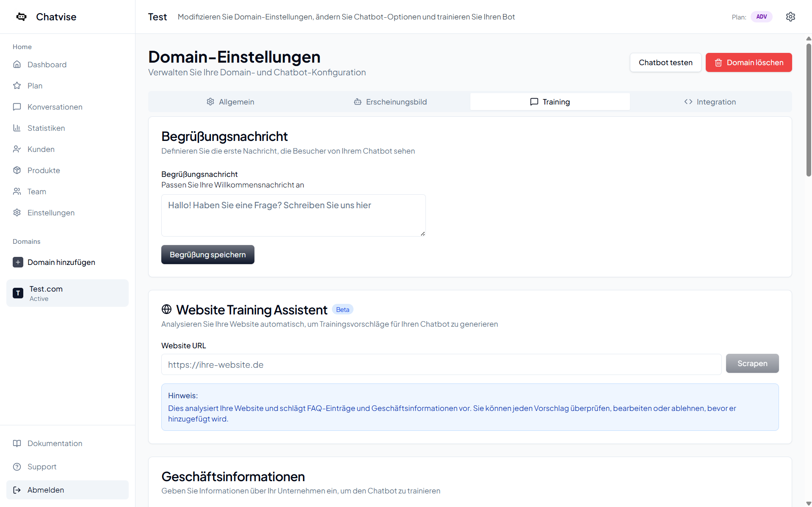Select the Konversationen sidebar icon
The image size is (812, 507).
click(x=17, y=107)
